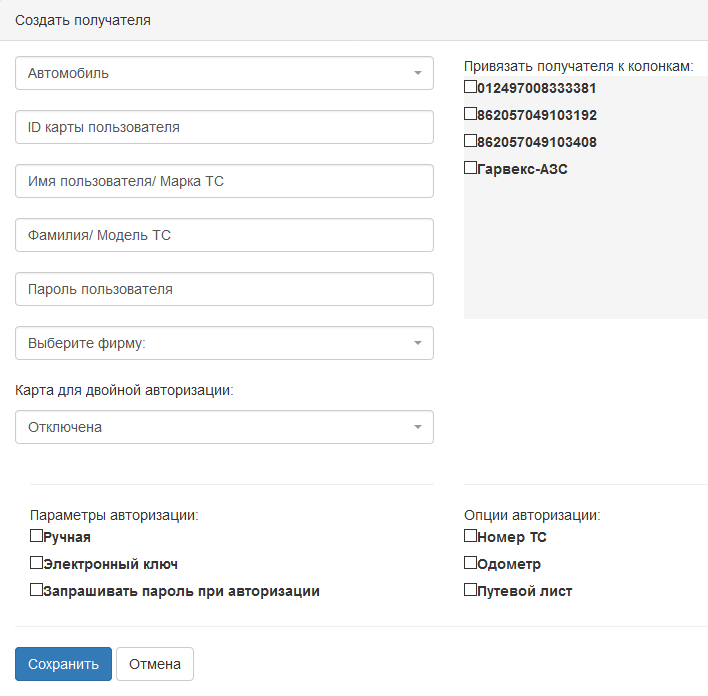Click the ID карты пользователя field
This screenshot has height=696, width=708.
(x=224, y=127)
